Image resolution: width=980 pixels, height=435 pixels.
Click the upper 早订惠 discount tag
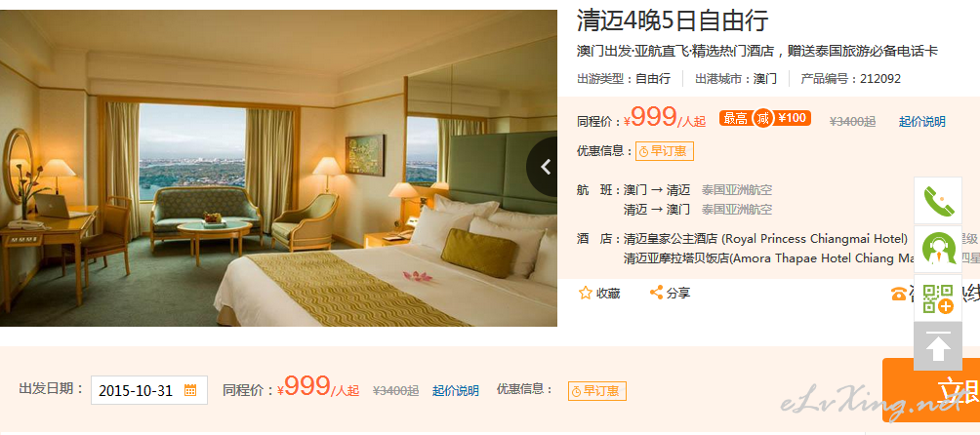665,151
